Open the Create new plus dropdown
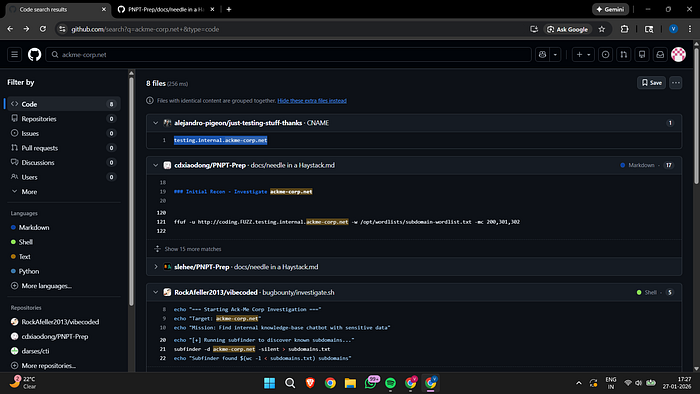The height and width of the screenshot is (394, 700). (583, 54)
